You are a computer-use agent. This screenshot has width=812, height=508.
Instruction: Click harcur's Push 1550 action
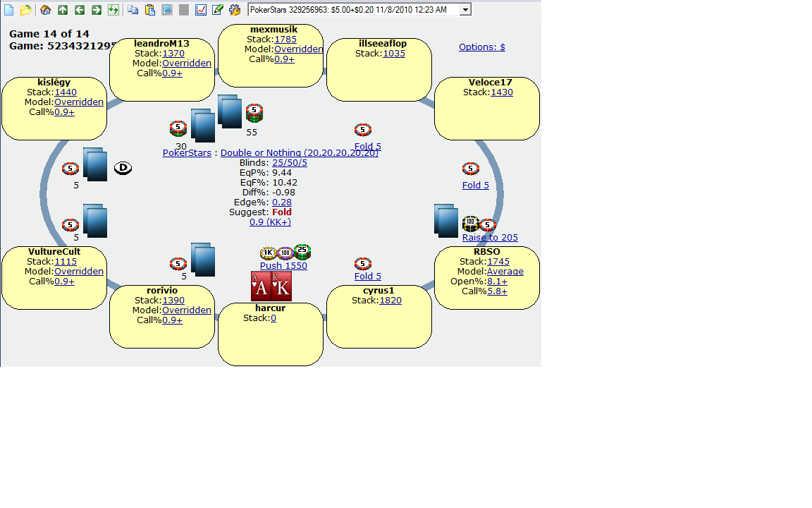pos(283,266)
